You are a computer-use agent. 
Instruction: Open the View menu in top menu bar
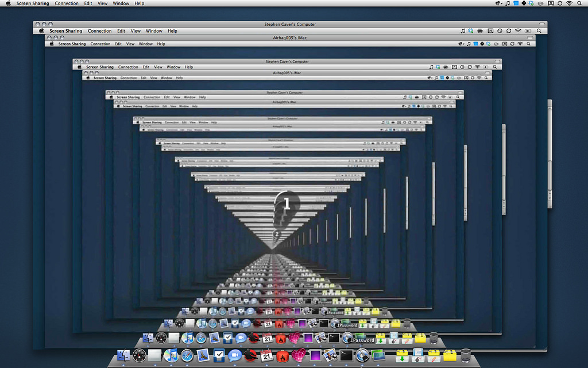(102, 3)
